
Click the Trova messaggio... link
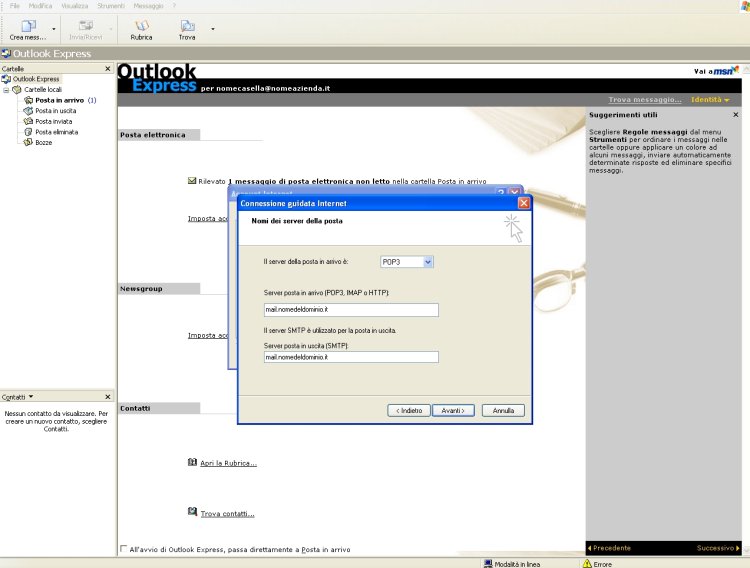click(645, 100)
